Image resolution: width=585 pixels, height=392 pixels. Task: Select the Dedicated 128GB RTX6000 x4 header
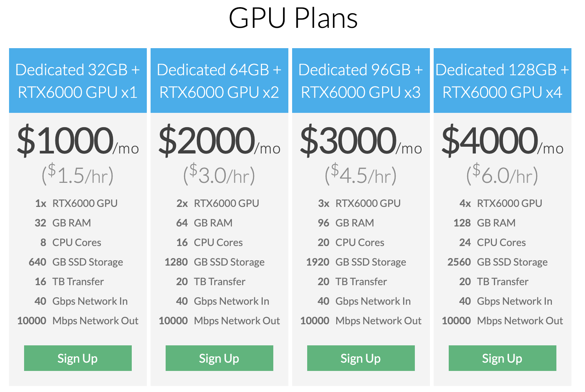click(502, 81)
